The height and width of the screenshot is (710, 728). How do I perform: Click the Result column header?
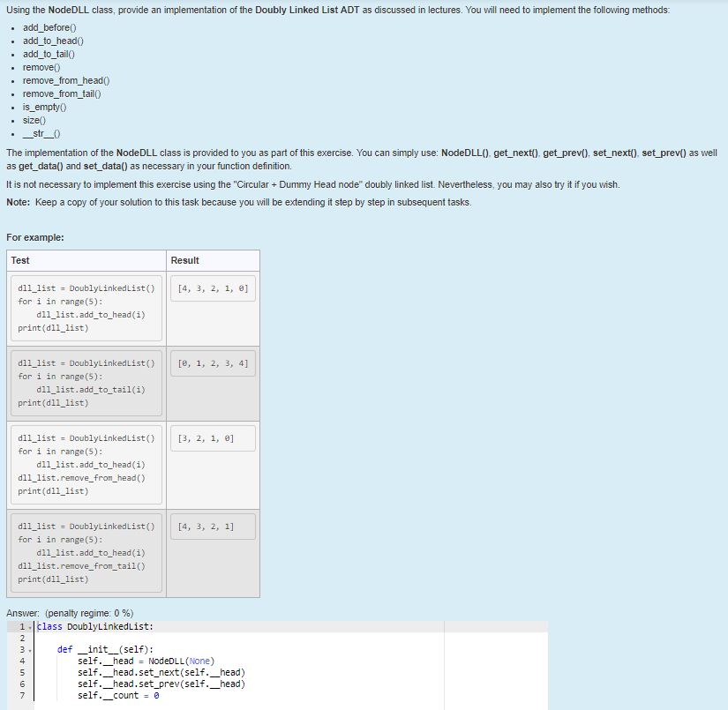[x=184, y=260]
